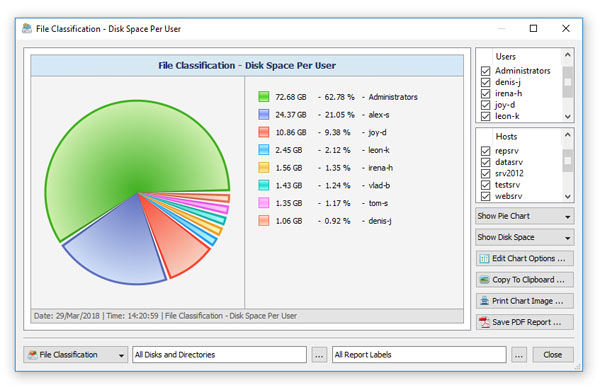This screenshot has width=600, height=390.
Task: Click the 21.05 % legend value
Action: click(340, 115)
